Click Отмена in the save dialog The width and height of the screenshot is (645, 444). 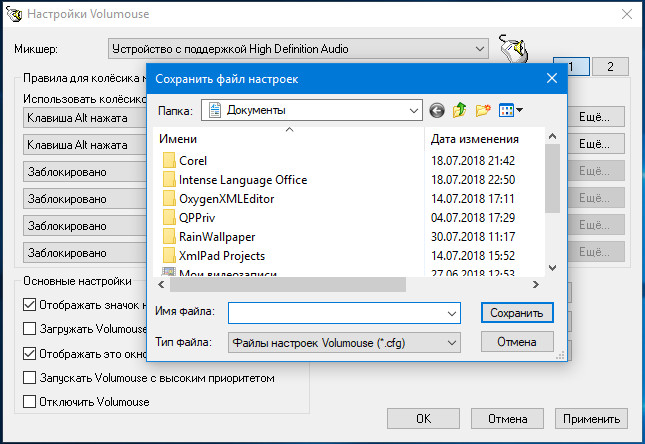(x=517, y=342)
